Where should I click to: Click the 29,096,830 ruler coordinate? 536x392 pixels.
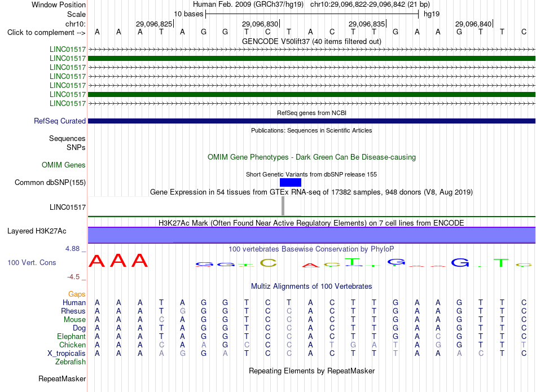point(260,24)
